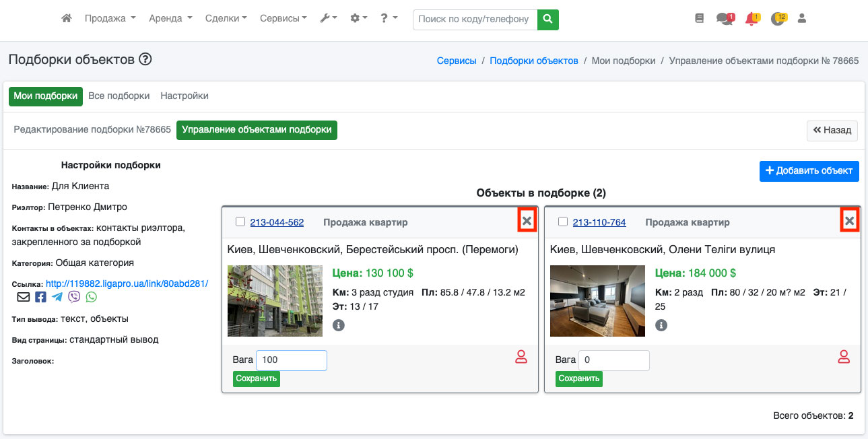Remove object 213-110-764 from the selection
Viewport: 868px width, 439px height.
(850, 221)
